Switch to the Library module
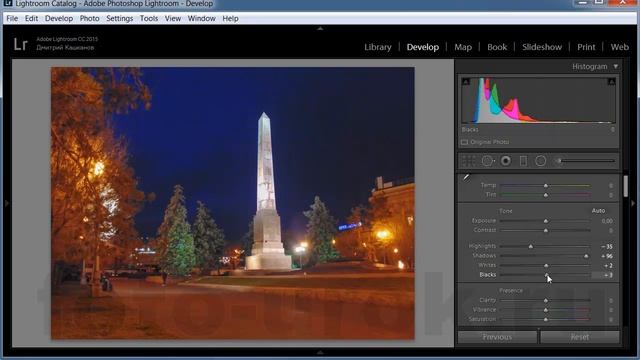This screenshot has height=360, width=640. click(378, 47)
